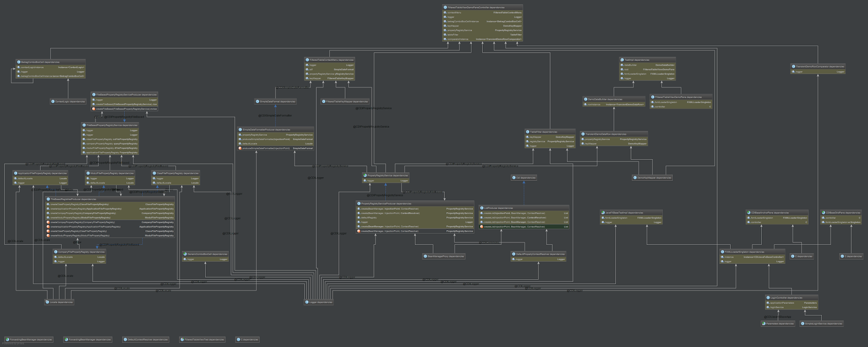This screenshot has height=347, width=868.
Task: Select the FilteredTableViewDemoPane dependencies header
Action: (x=681, y=97)
